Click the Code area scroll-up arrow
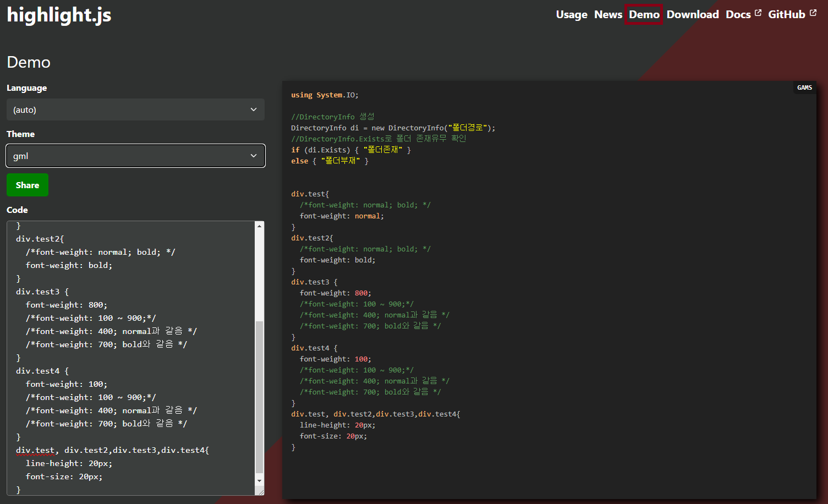Screen dimensions: 828x504 (x=259, y=226)
